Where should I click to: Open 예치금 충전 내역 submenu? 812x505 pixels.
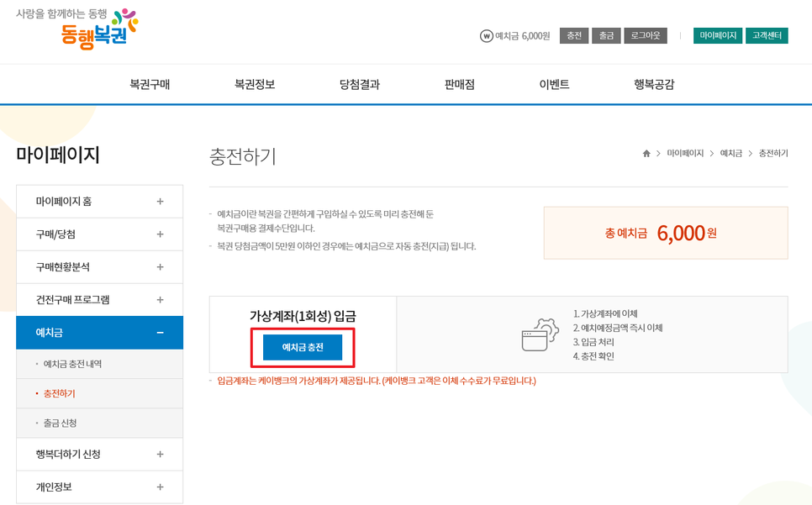[x=99, y=365]
